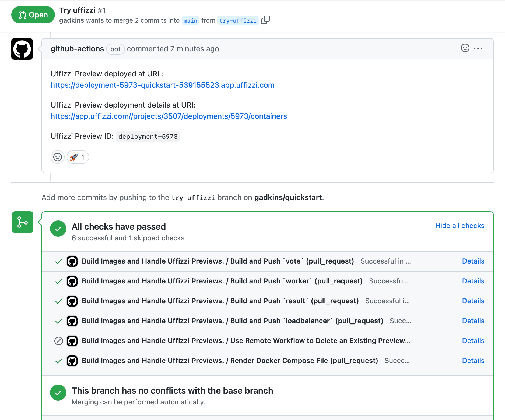This screenshot has height=420, width=505.
Task: Open Details for the Delete Existing Preview check
Action: coord(473,341)
